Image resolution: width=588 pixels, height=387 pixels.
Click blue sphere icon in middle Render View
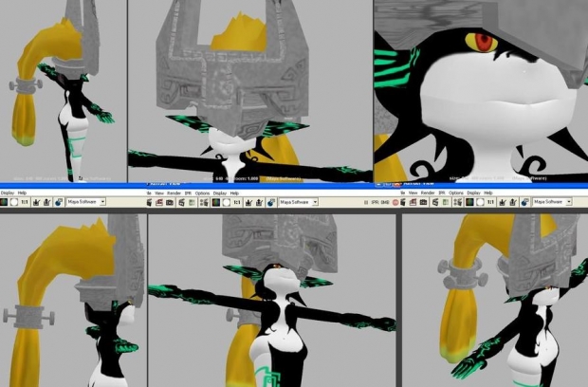click(271, 202)
